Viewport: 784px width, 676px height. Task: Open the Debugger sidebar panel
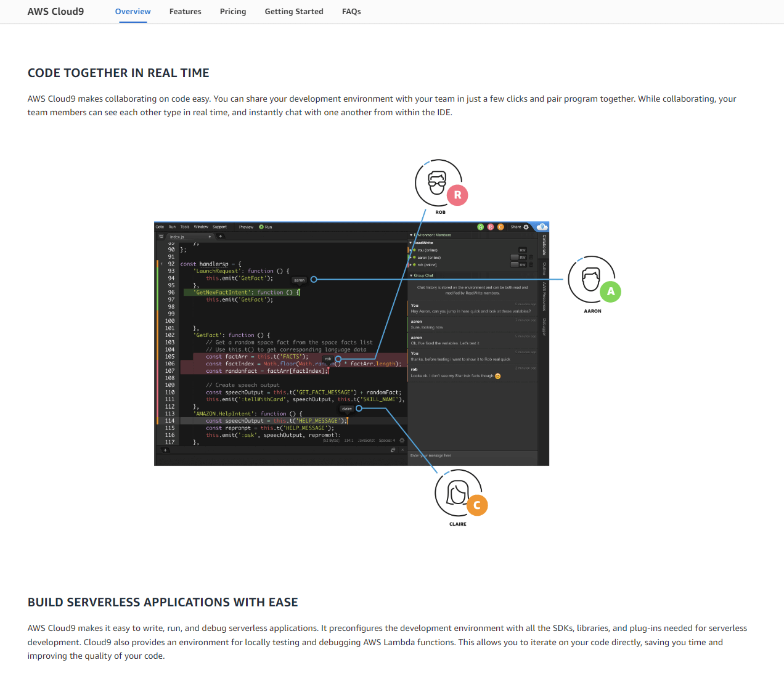click(541, 322)
